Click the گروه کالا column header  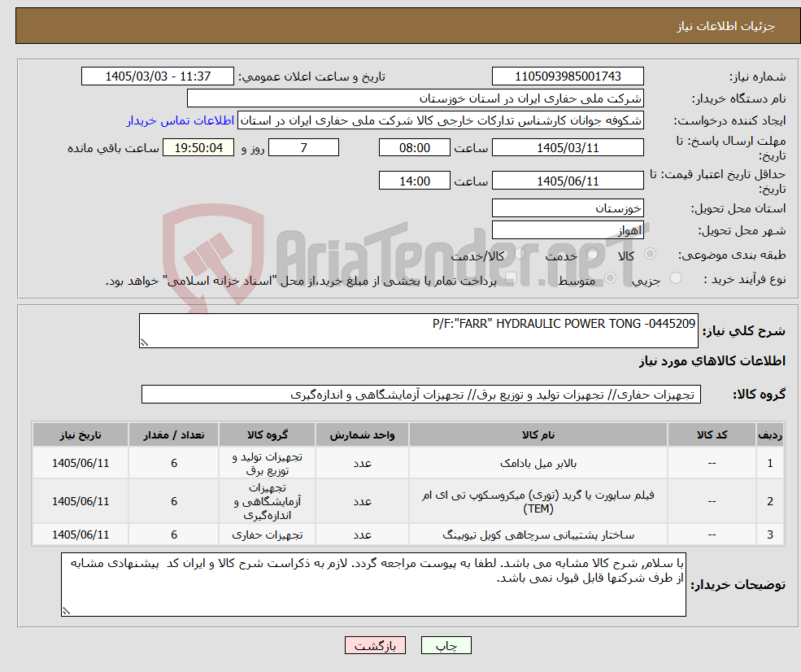[267, 435]
